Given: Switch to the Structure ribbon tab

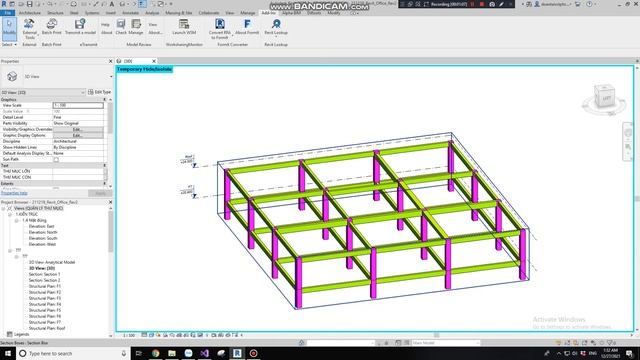Looking at the screenshot, I should (55, 13).
